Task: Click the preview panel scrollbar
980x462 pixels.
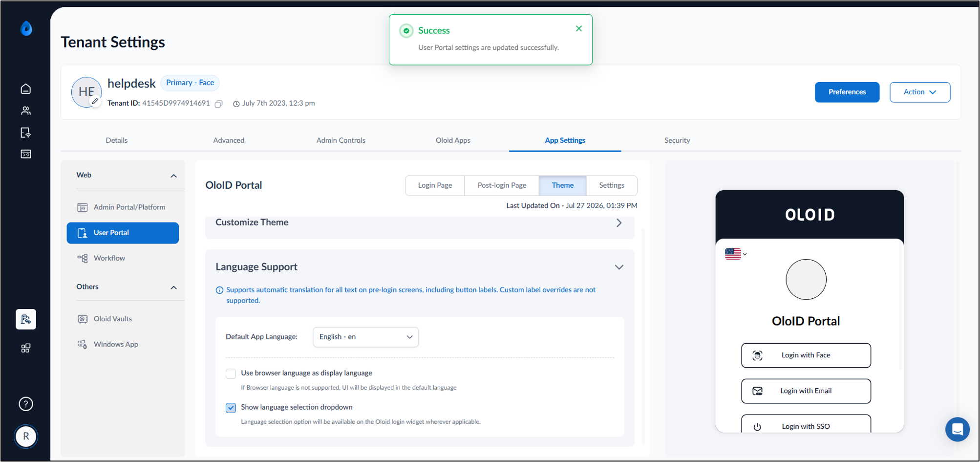Action: pos(900,306)
